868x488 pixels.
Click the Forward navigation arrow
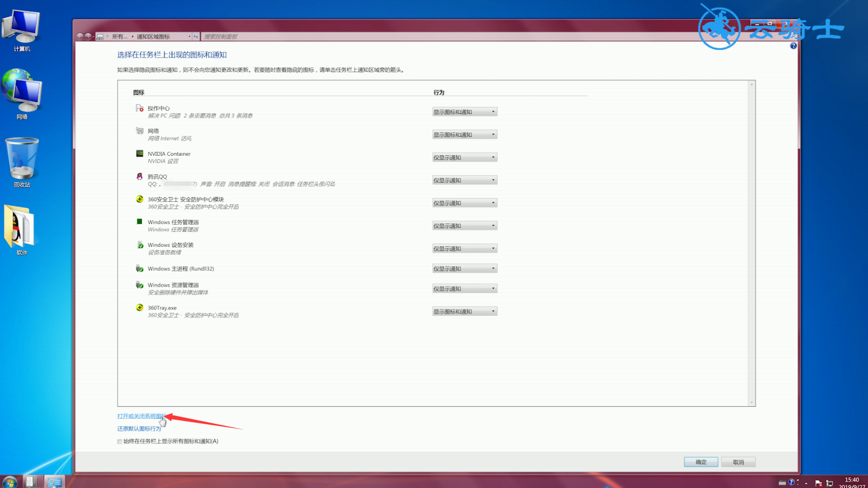tap(88, 36)
